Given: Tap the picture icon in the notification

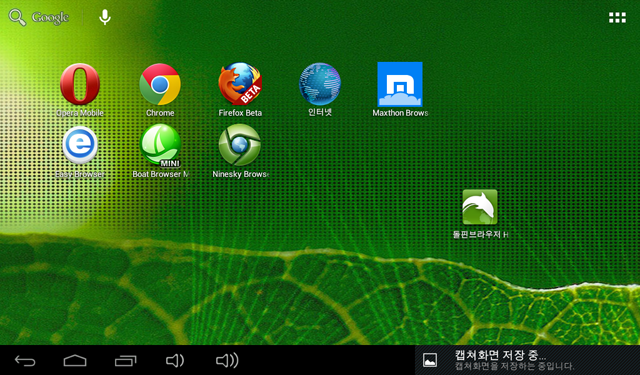Looking at the screenshot, I should (430, 360).
